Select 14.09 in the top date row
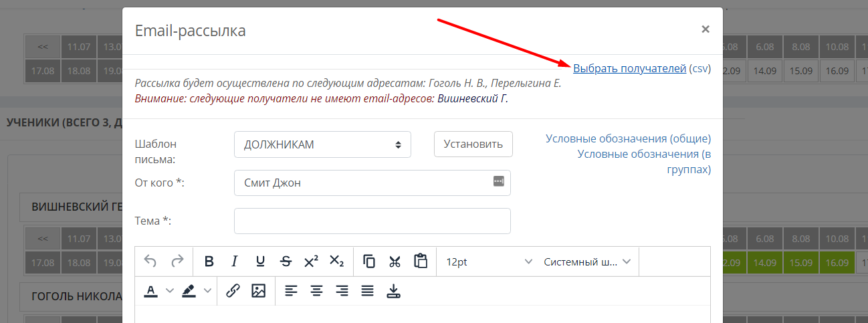Viewport: 868px width, 323px height. pyautogui.click(x=764, y=71)
